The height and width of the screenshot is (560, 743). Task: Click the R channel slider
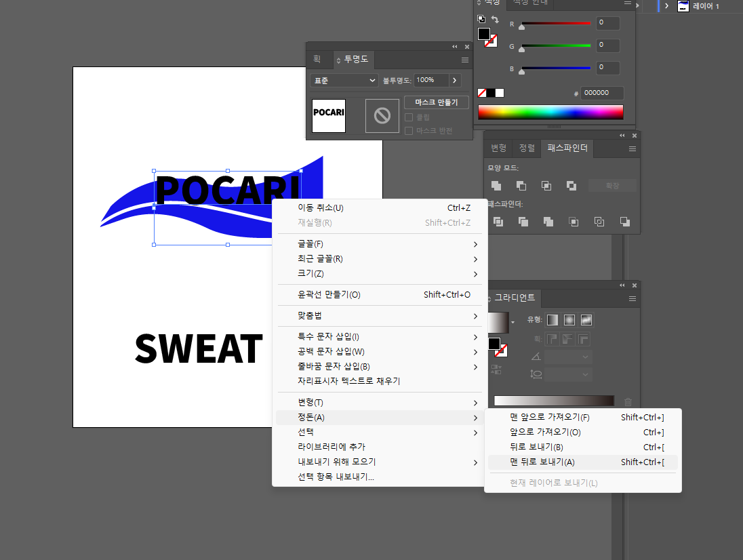[x=556, y=23]
